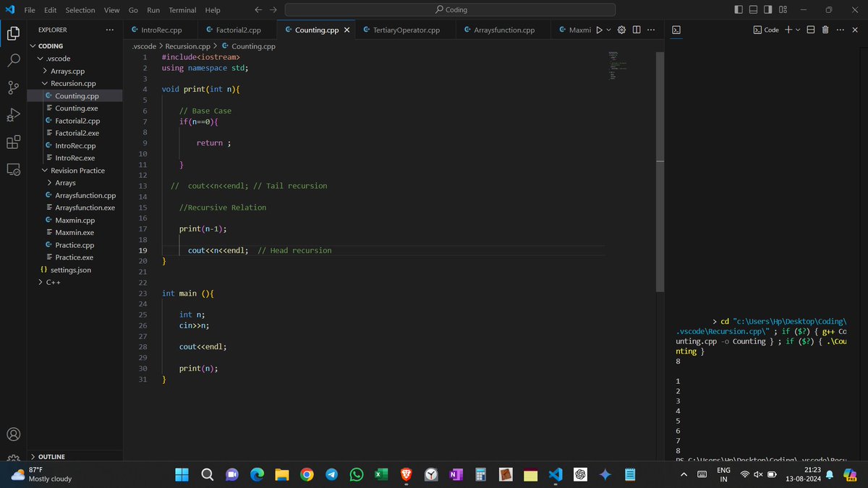Select IntroRec.exe in the explorer
This screenshot has height=488, width=868.
point(76,158)
